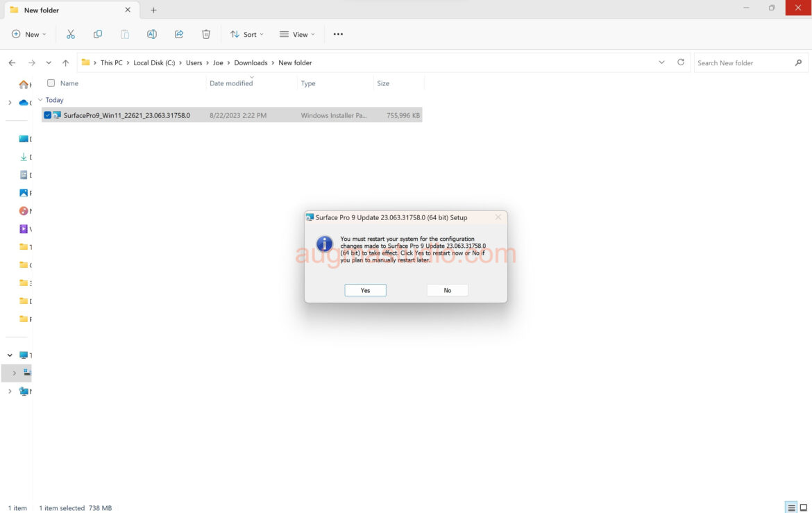Switch to details view in status bar

pyautogui.click(x=791, y=508)
